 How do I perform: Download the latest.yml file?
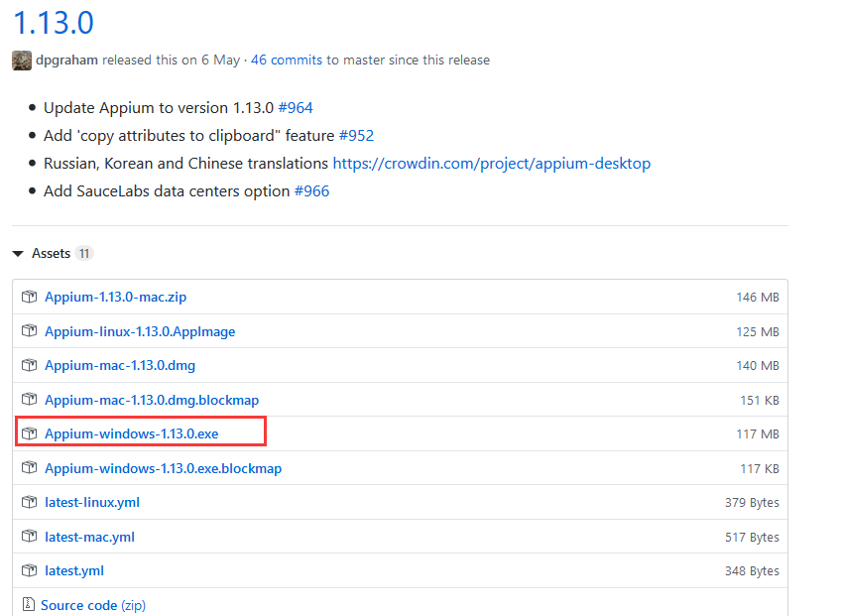(x=74, y=571)
